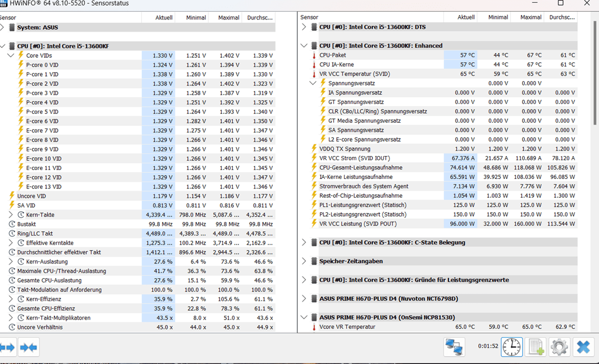Click the clock icon beside Bustakt
This screenshot has width=599, height=364.
click(x=12, y=224)
